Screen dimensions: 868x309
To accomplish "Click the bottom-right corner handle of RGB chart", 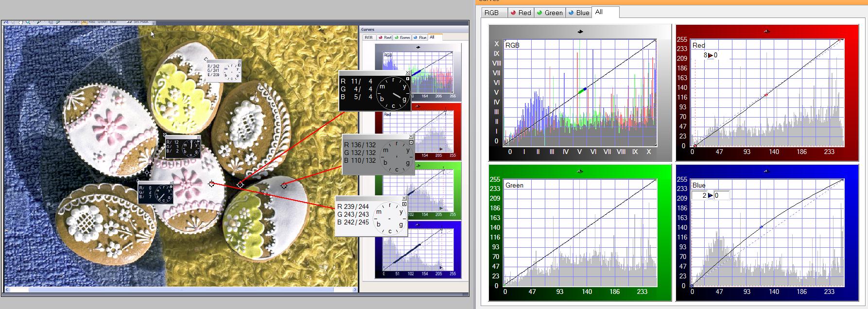I will pos(655,145).
